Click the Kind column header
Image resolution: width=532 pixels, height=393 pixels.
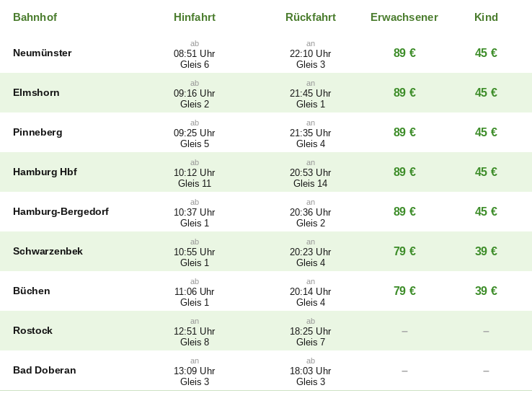tap(486, 17)
